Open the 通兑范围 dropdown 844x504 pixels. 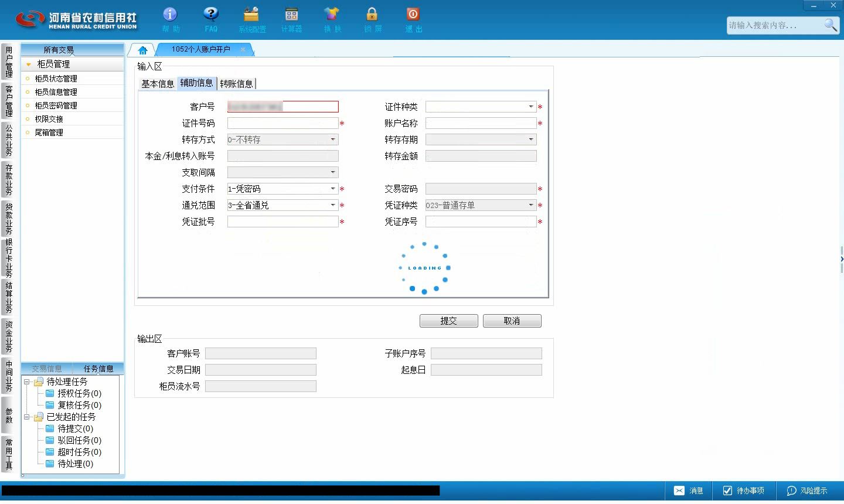pyautogui.click(x=333, y=205)
